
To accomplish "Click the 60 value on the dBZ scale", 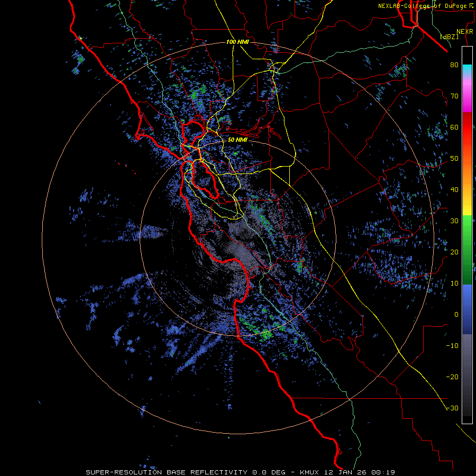I will (454, 127).
